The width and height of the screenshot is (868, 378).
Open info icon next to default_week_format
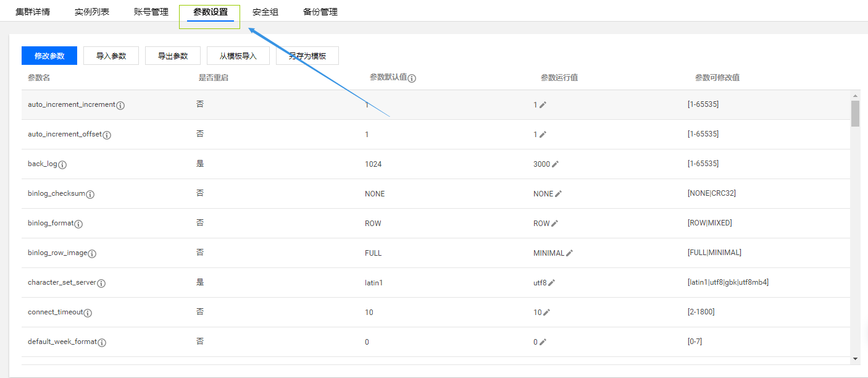(x=102, y=343)
